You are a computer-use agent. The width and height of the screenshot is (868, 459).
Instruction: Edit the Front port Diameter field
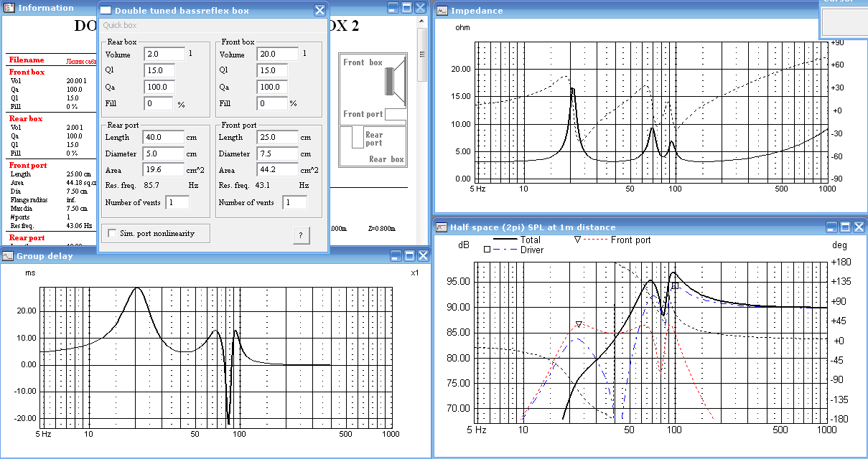[x=277, y=153]
